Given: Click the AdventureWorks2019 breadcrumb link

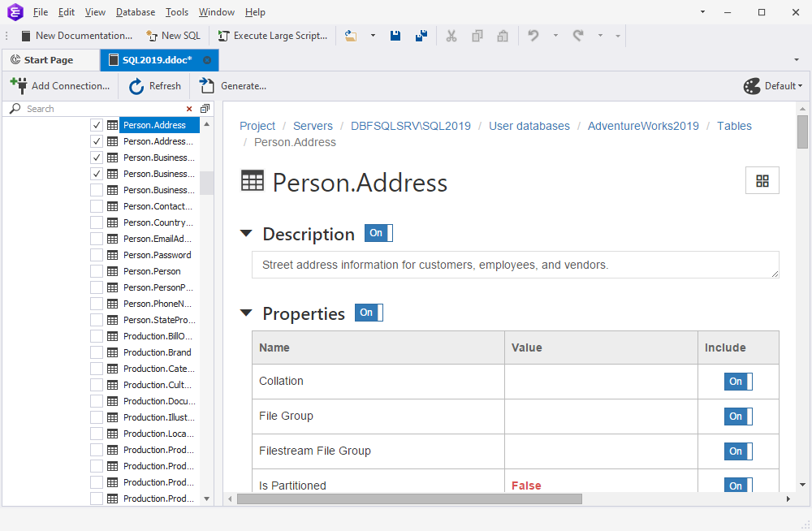Looking at the screenshot, I should click(643, 126).
